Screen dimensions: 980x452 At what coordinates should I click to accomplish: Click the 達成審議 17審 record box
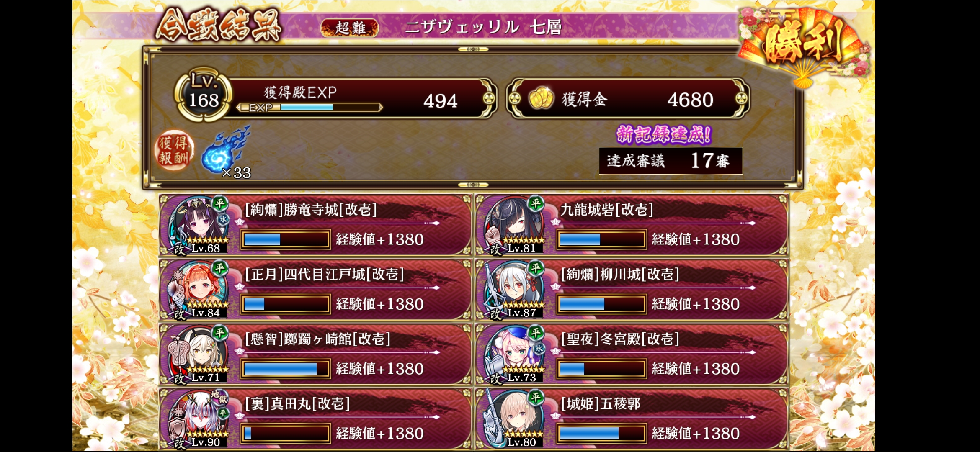point(671,161)
